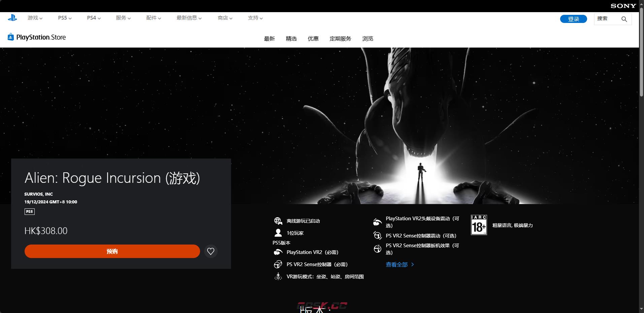The width and height of the screenshot is (644, 313).
Task: Click the PlayStation VR2 headset required icon
Action: click(278, 252)
